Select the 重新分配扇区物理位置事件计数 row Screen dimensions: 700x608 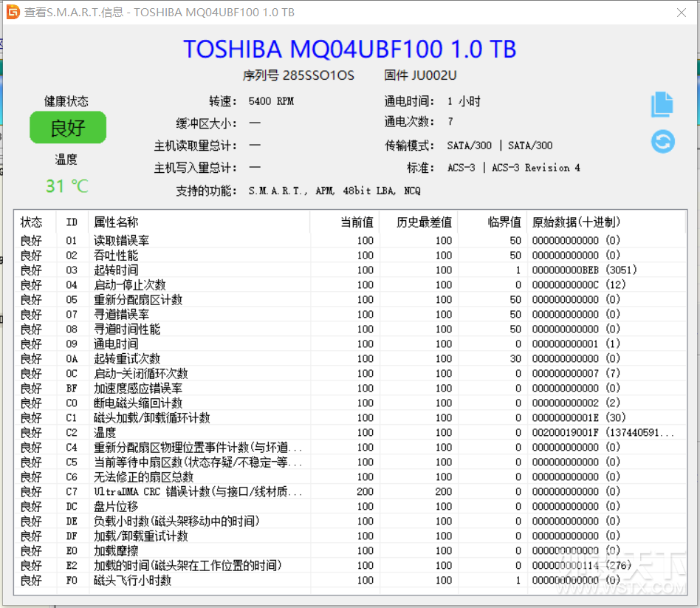coord(351,447)
